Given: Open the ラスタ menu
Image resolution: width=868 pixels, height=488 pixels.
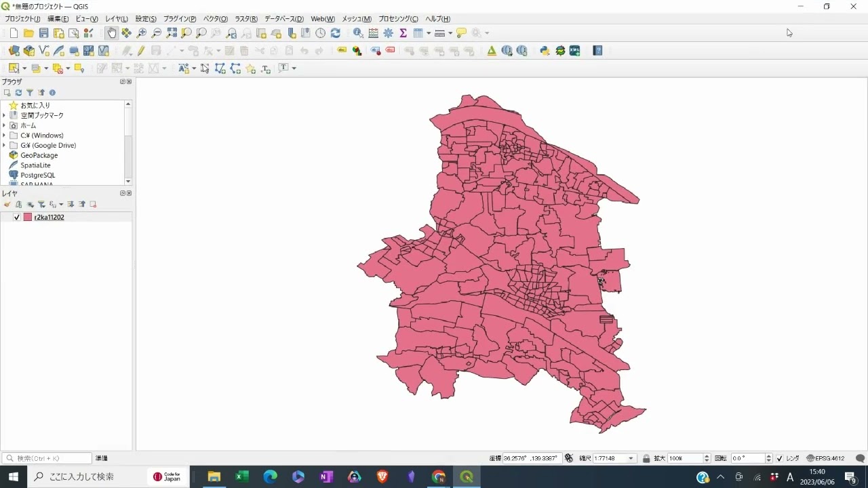Looking at the screenshot, I should point(246,19).
